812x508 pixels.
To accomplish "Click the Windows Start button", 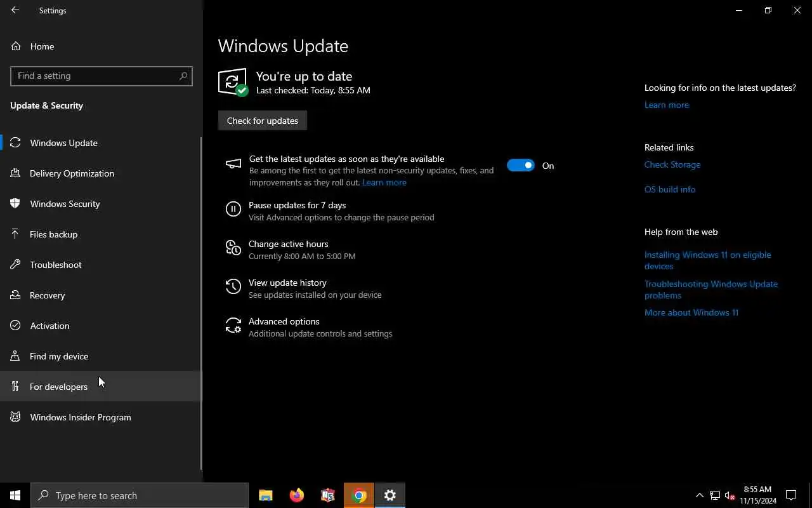I will coord(15,495).
